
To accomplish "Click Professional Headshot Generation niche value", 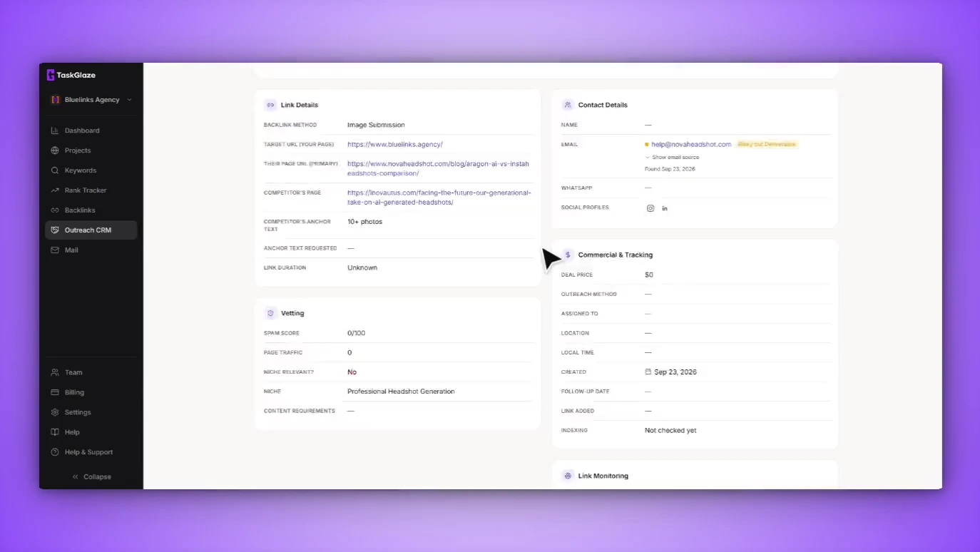I will [401, 392].
